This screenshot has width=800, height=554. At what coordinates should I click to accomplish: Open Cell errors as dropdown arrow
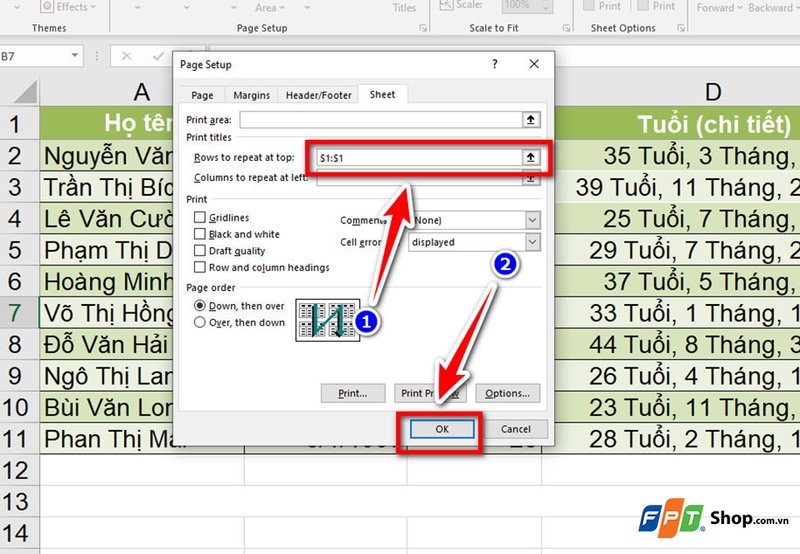coord(532,242)
